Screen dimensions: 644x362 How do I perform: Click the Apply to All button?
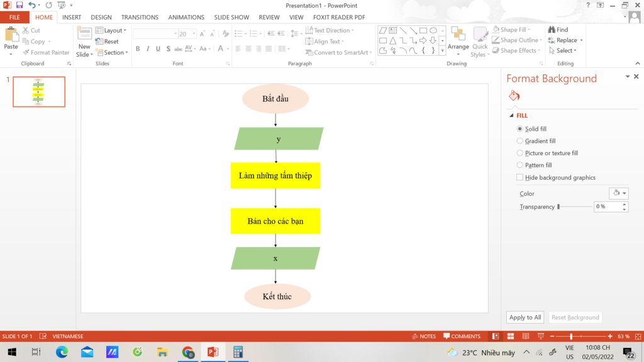coord(525,317)
